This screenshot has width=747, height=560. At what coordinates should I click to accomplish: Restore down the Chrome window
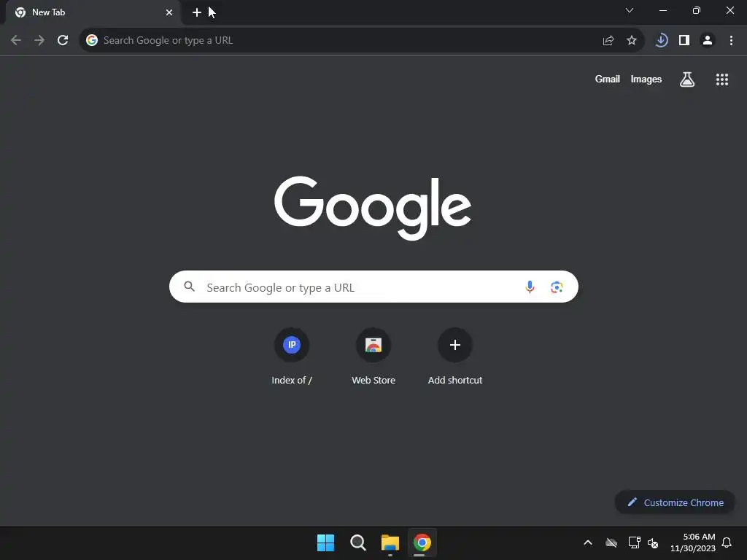(697, 10)
